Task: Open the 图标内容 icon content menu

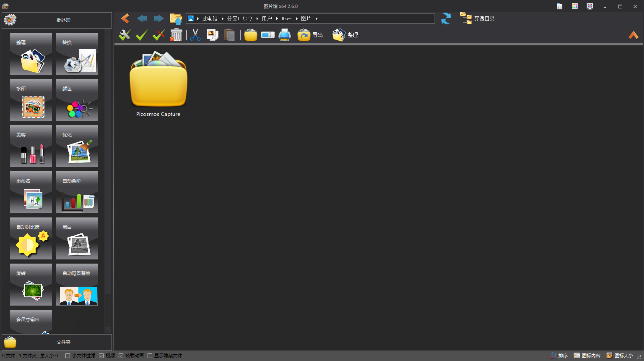Action: (x=587, y=356)
